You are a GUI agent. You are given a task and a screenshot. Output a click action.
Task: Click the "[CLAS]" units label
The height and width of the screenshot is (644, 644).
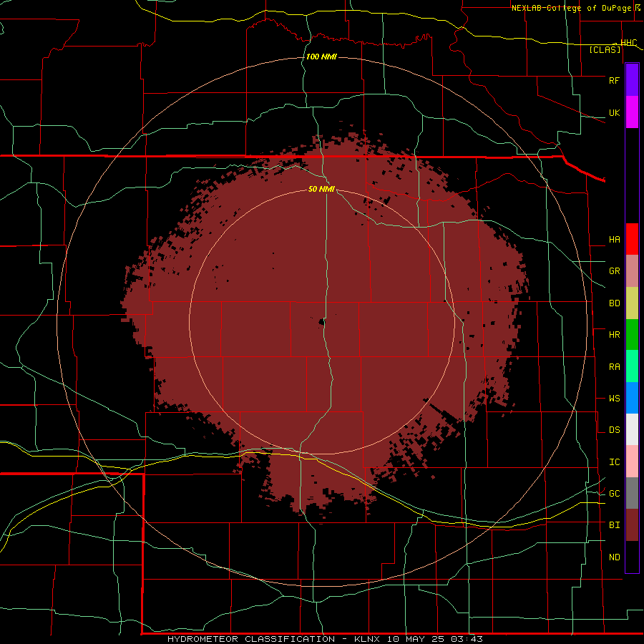(x=605, y=50)
